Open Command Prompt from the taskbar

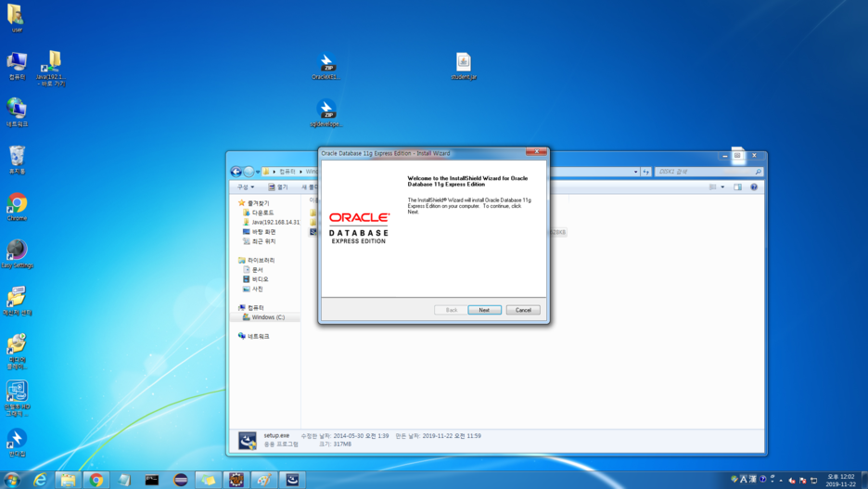pos(152,480)
